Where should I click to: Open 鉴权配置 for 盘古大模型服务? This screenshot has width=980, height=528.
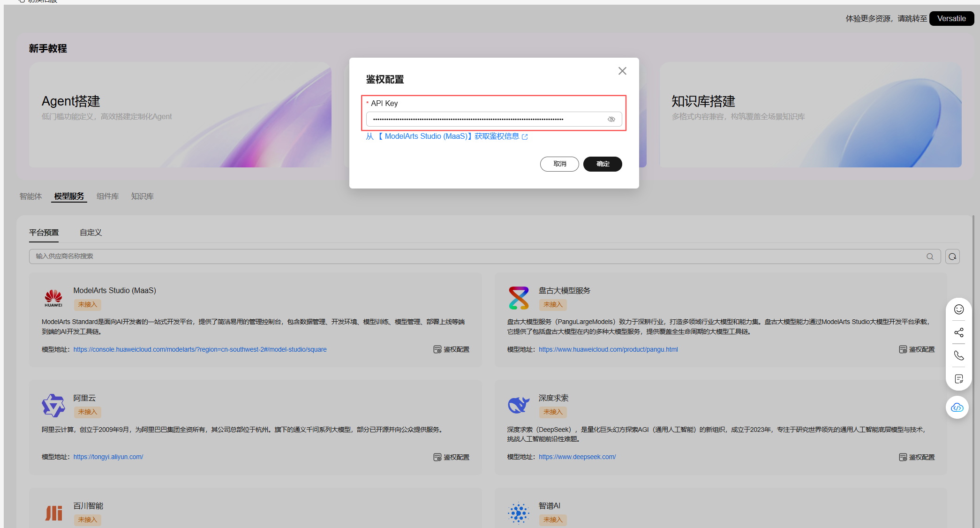click(917, 349)
